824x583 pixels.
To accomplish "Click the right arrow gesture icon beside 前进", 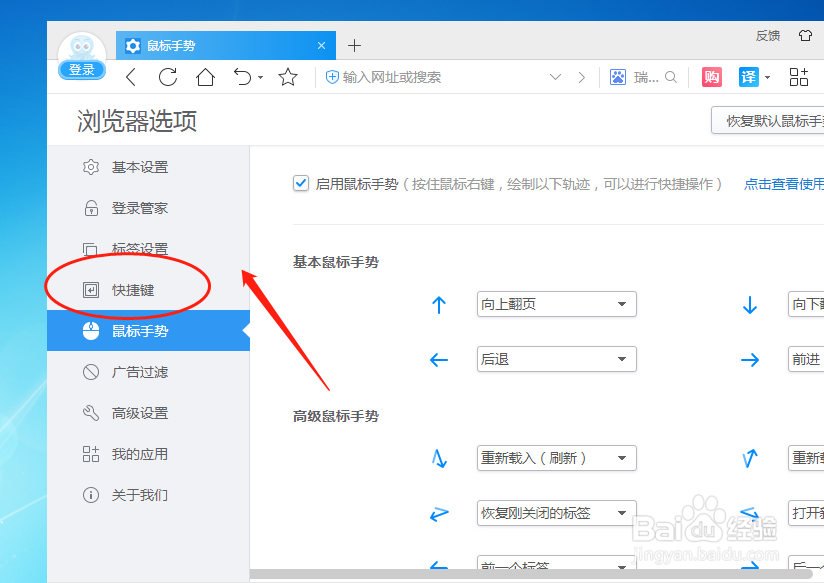I will [750, 360].
